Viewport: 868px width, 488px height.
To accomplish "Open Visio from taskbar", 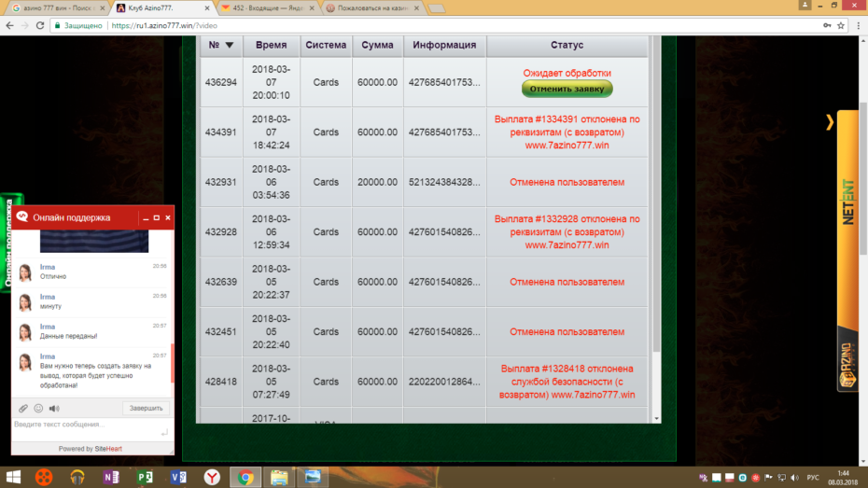I will pyautogui.click(x=178, y=477).
